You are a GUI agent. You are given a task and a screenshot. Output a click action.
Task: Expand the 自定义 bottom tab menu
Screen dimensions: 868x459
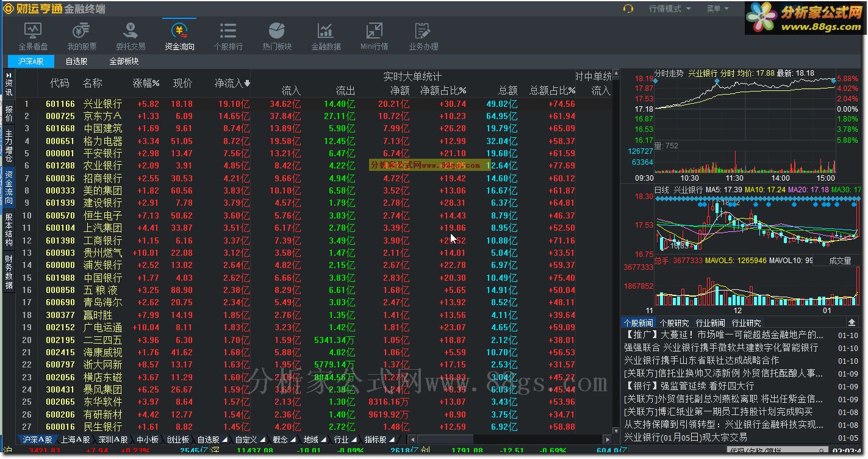click(262, 439)
